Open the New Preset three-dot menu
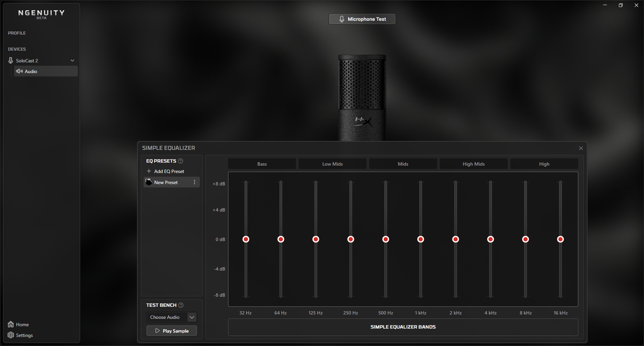 (195, 182)
